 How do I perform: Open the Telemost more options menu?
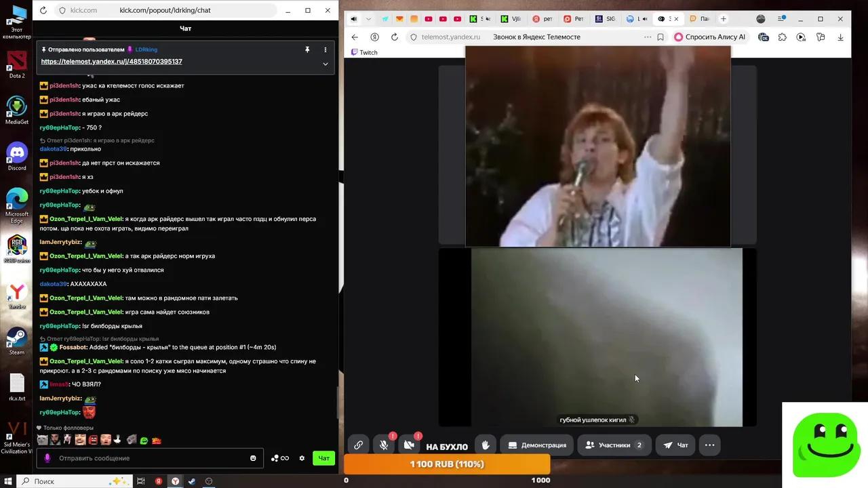pos(709,445)
